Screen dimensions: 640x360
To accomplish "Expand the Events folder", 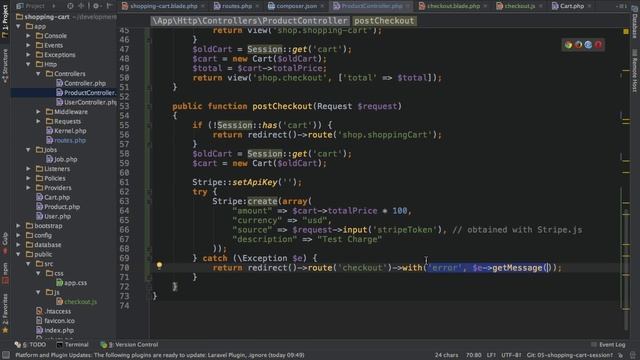I will 28,45.
